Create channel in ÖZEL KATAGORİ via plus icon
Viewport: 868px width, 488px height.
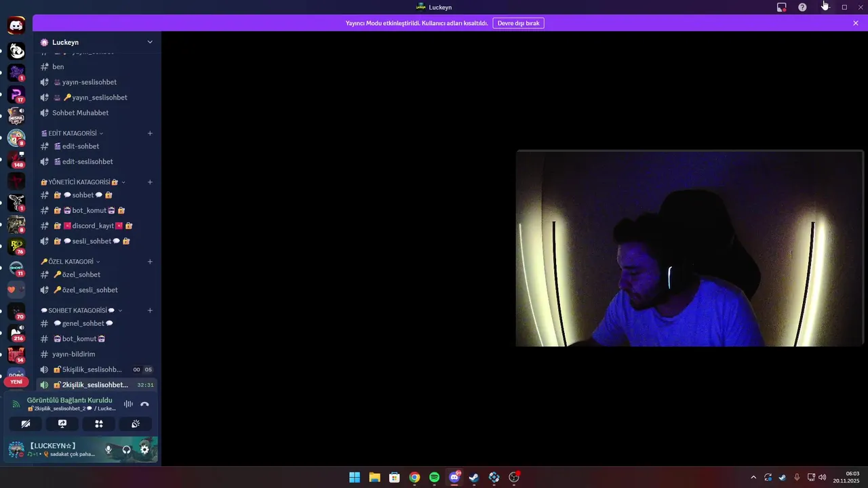pyautogui.click(x=150, y=262)
